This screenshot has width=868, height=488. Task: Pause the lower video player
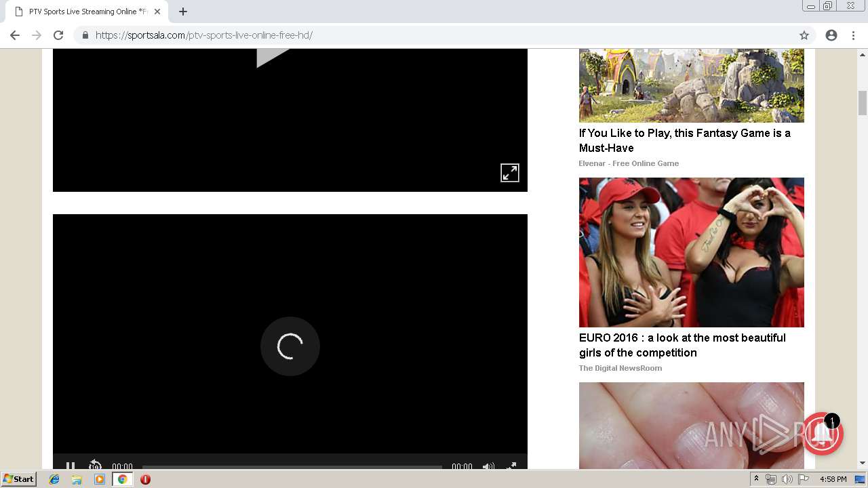pyautogui.click(x=71, y=466)
